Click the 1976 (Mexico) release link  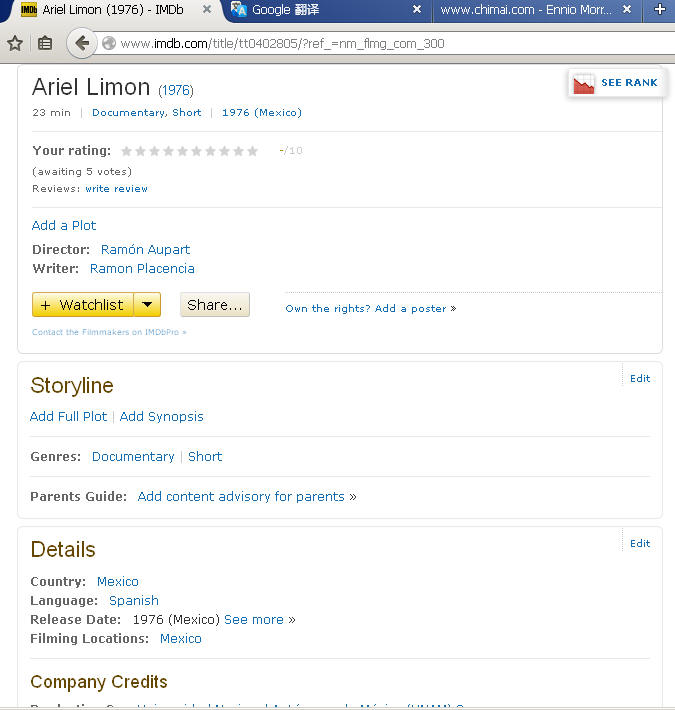(x=262, y=112)
